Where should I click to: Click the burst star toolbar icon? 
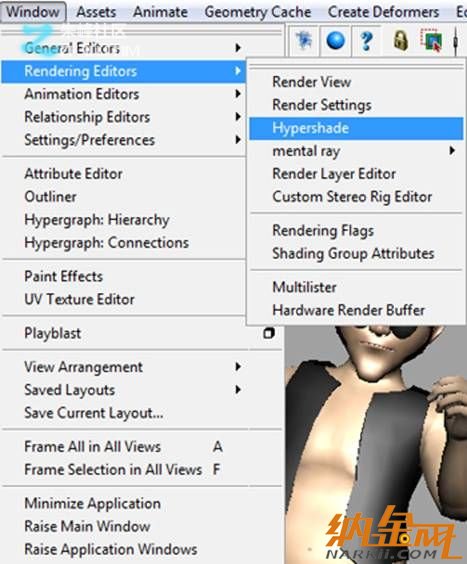[x=304, y=40]
